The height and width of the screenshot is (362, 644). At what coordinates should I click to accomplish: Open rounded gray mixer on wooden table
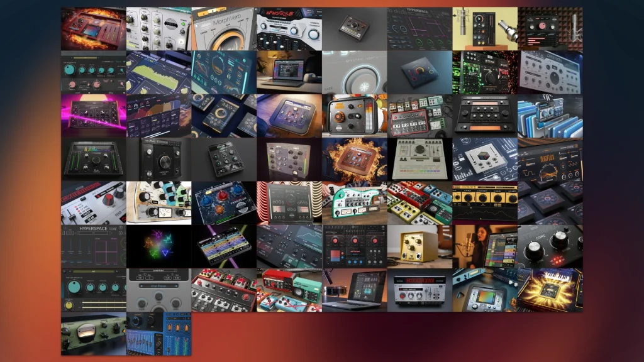coord(289,116)
